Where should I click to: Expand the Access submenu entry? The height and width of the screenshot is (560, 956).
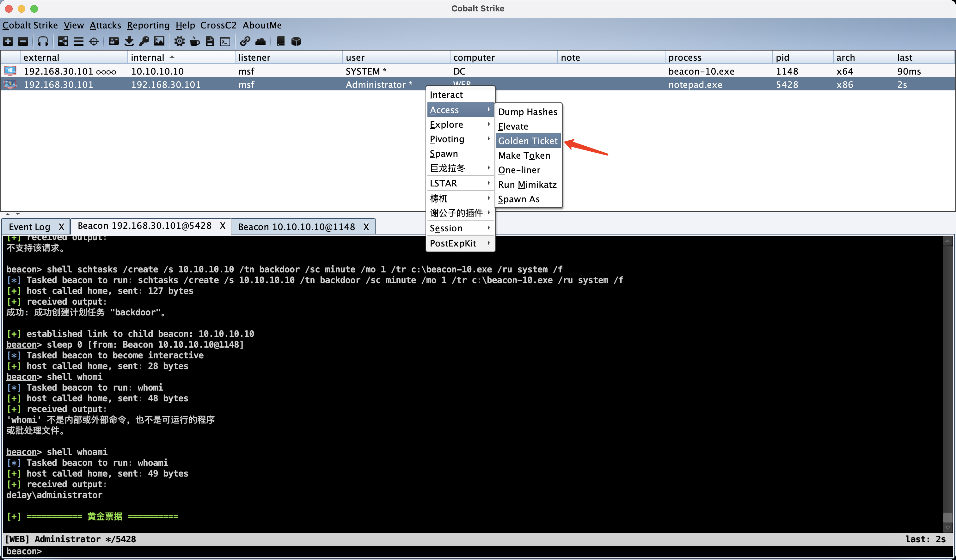point(461,110)
